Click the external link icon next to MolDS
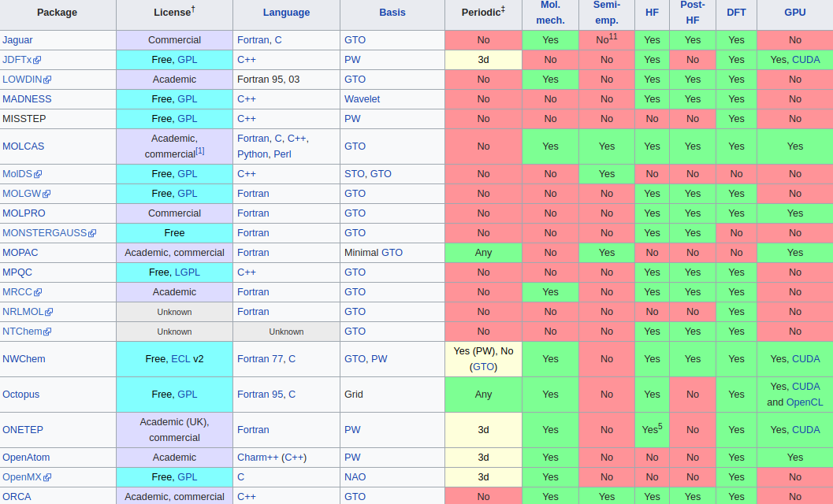 pos(38,174)
